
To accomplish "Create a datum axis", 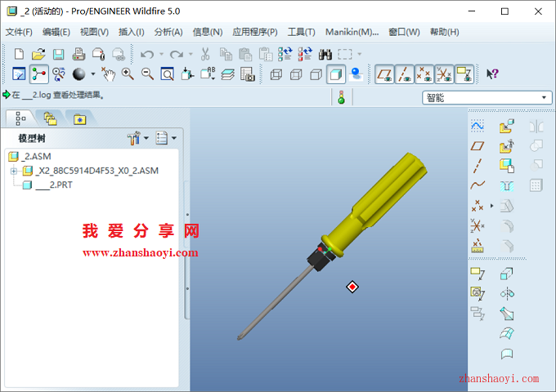I will 478,166.
